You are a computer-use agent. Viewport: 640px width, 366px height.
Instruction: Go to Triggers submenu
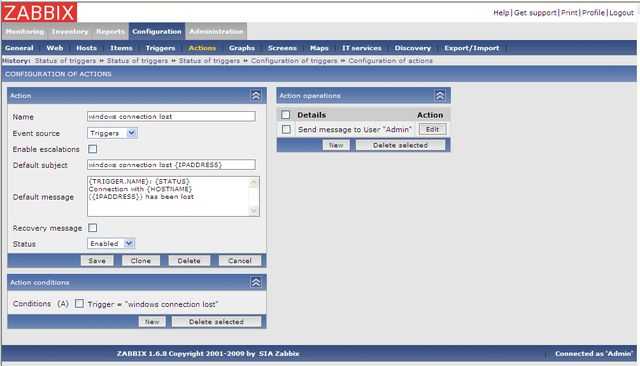point(160,48)
